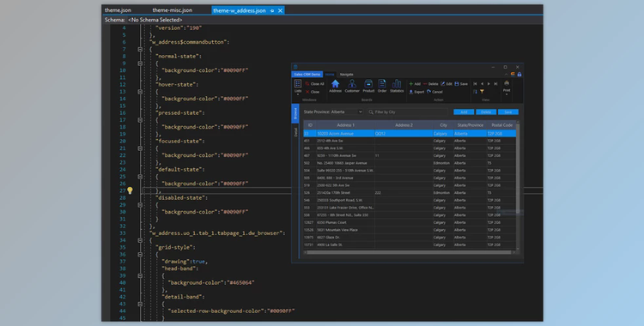Select row '5831 Mountain View Place'
This screenshot has width=644, height=326.
pos(410,230)
